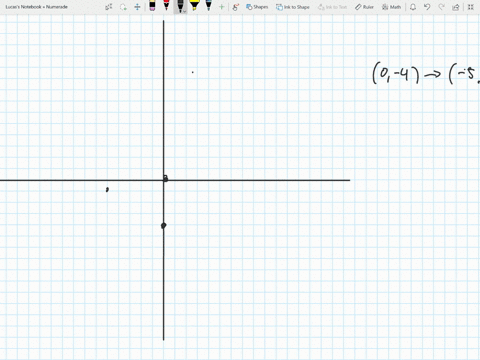Open notifications bell
Viewport: 480px width, 360px height.
413,7
